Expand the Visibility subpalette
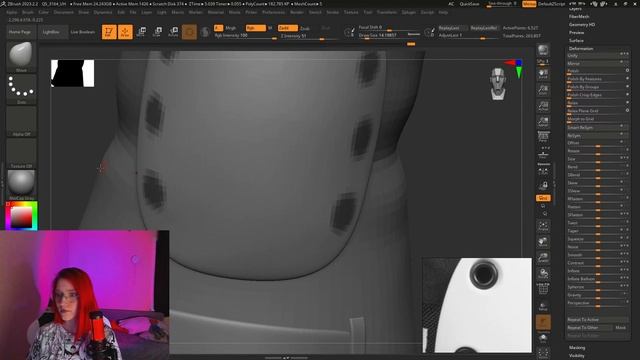Screen dimensions: 640x360 [x=577, y=356]
